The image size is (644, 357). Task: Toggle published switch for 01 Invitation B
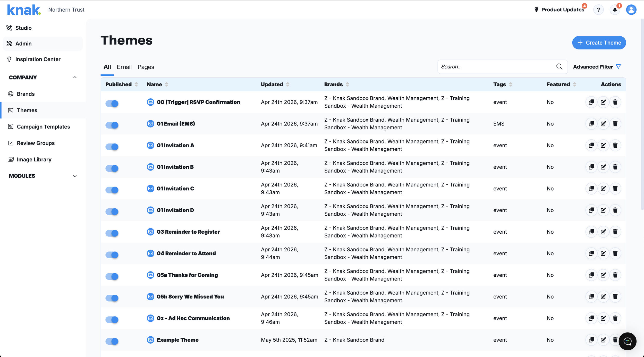point(112,168)
